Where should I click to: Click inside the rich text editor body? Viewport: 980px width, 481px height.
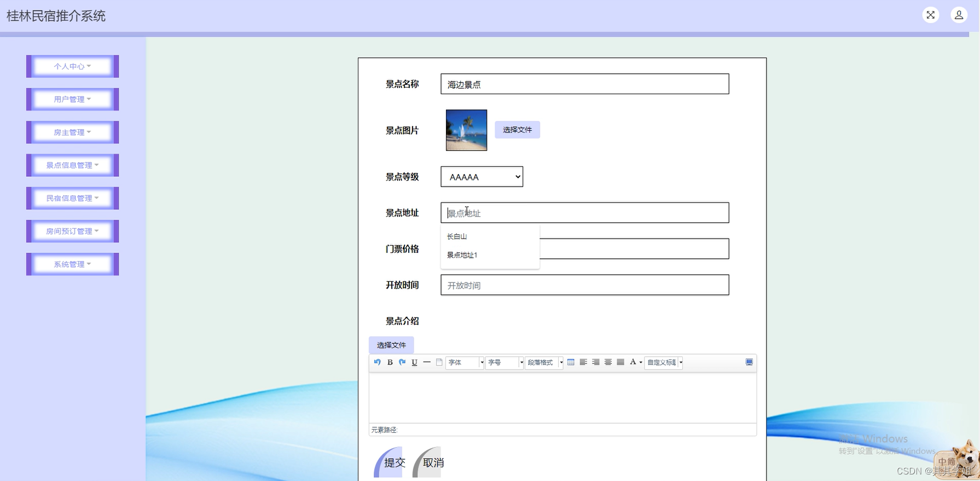click(x=563, y=398)
